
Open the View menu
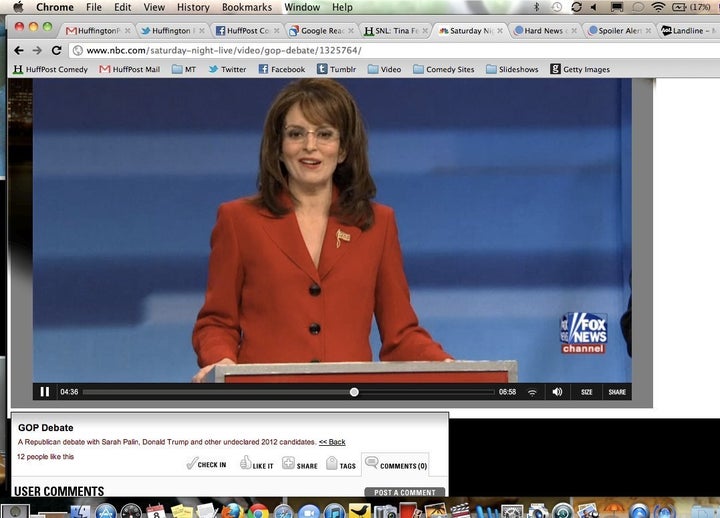pos(154,7)
